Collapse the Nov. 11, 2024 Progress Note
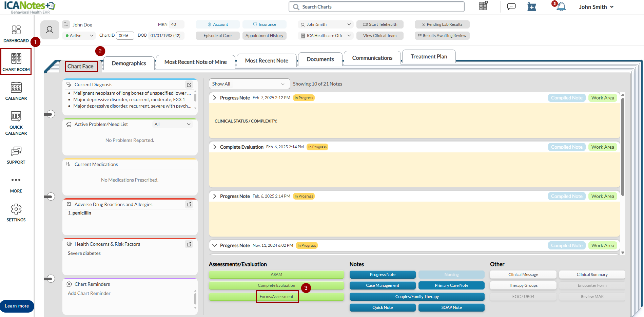 [214, 245]
